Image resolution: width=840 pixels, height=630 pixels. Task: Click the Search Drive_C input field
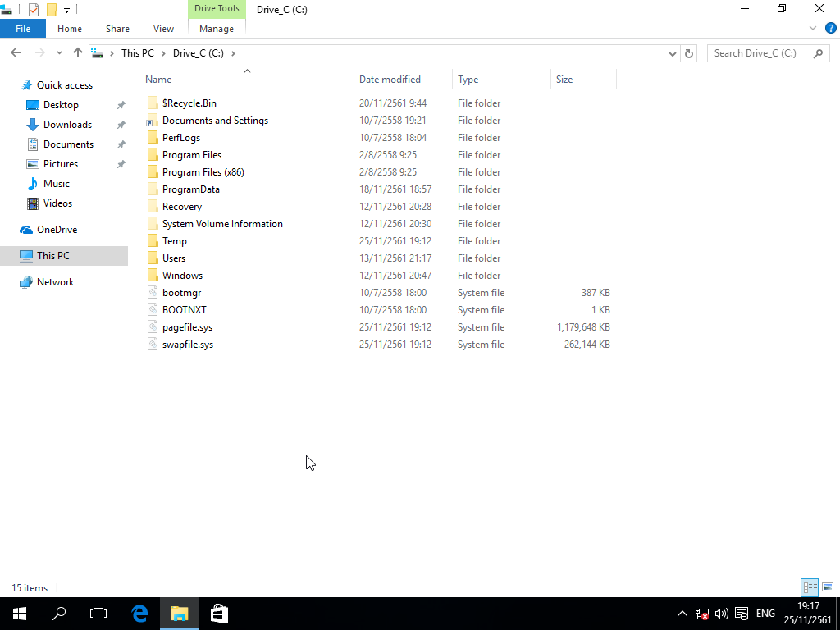(x=759, y=53)
